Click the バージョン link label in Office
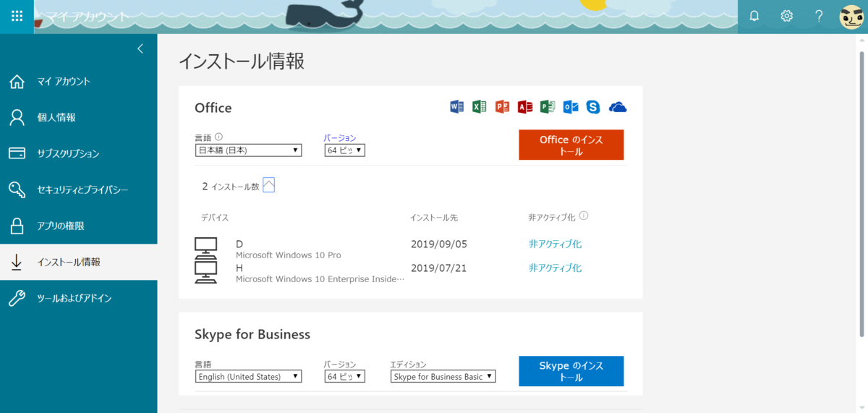868x413 pixels. pos(340,137)
